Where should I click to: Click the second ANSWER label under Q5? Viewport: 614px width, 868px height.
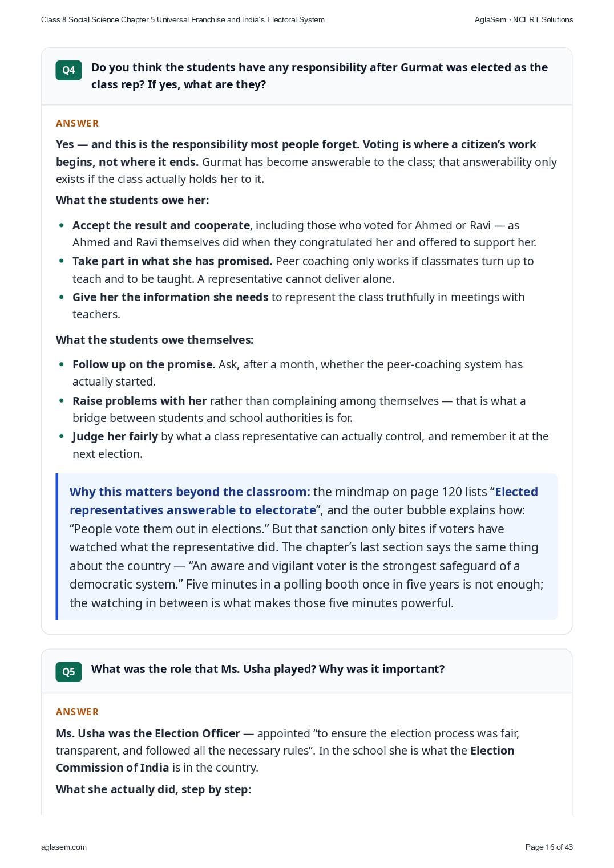pyautogui.click(x=77, y=712)
